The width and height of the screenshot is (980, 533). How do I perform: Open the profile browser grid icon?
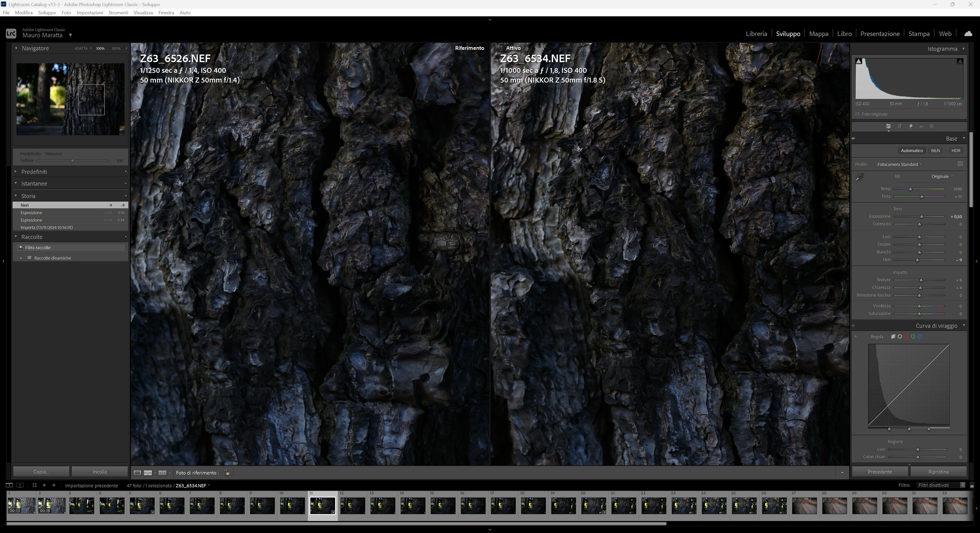click(960, 164)
